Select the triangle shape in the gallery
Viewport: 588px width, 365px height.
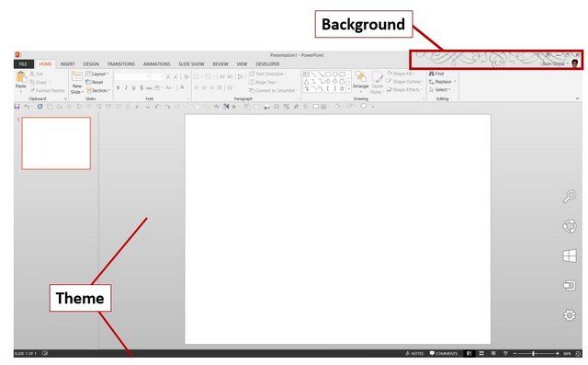(306, 82)
